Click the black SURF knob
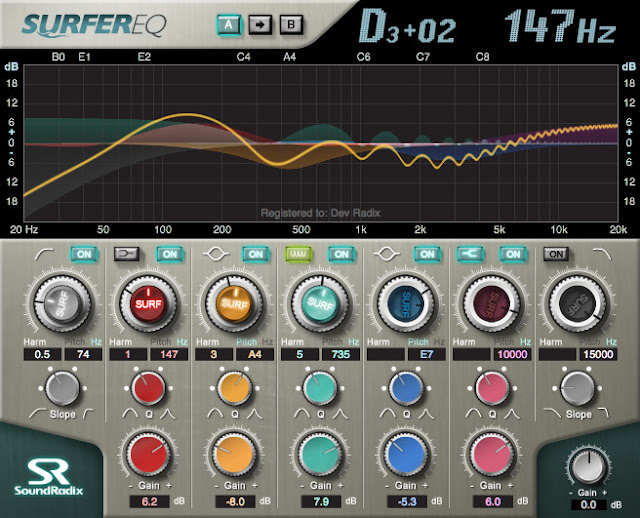 click(x=578, y=304)
